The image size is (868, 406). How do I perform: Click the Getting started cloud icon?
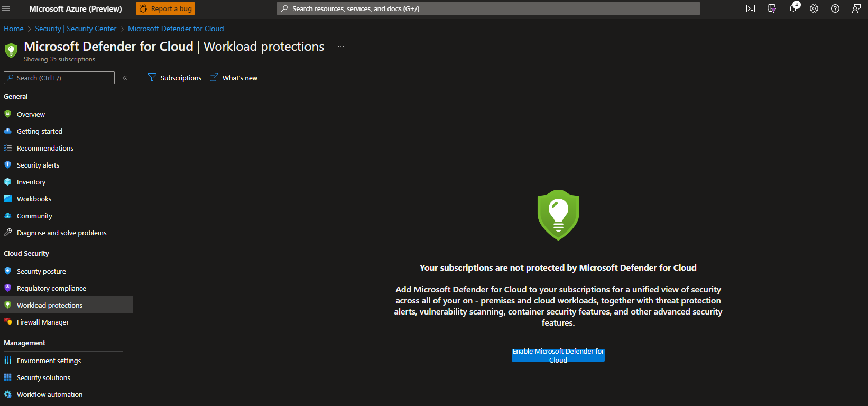pyautogui.click(x=7, y=131)
